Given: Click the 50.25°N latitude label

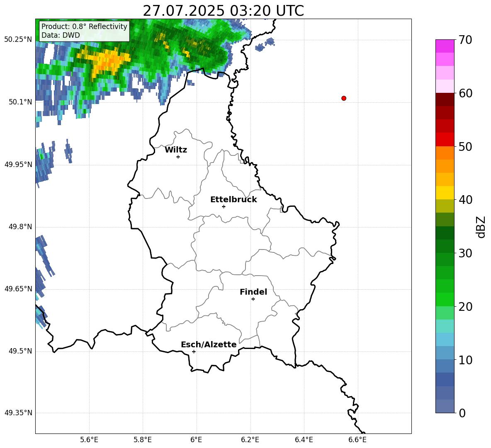Looking at the screenshot, I should point(18,40).
